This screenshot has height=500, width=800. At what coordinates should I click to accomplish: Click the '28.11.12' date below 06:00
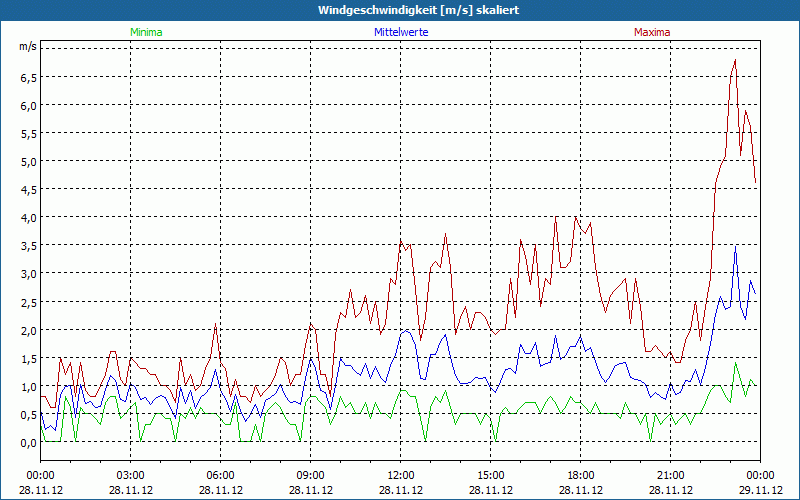(220, 490)
